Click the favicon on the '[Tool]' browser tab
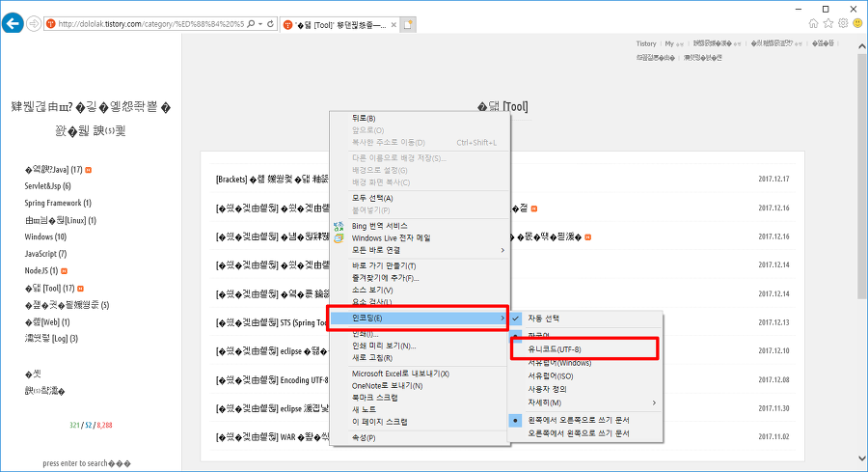Screen dimensions: 868x472 pos(287,25)
